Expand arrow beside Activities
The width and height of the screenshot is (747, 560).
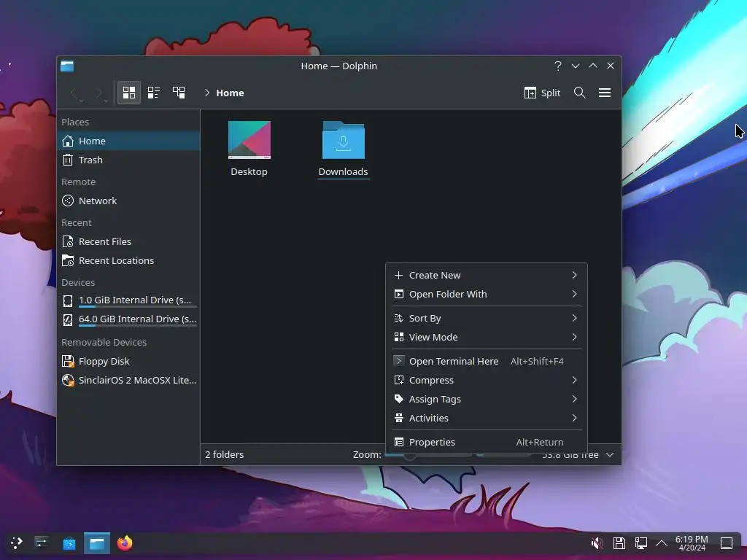point(575,418)
